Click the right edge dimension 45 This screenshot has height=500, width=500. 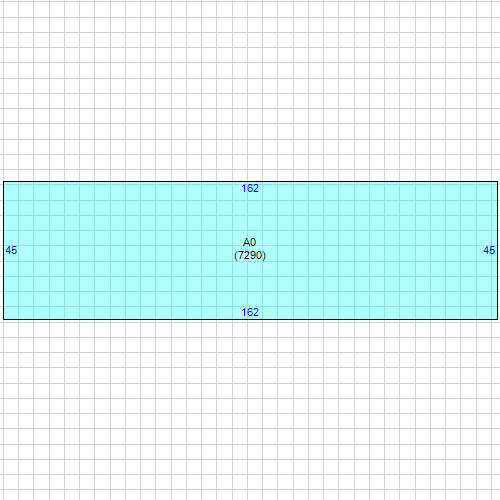(x=489, y=250)
